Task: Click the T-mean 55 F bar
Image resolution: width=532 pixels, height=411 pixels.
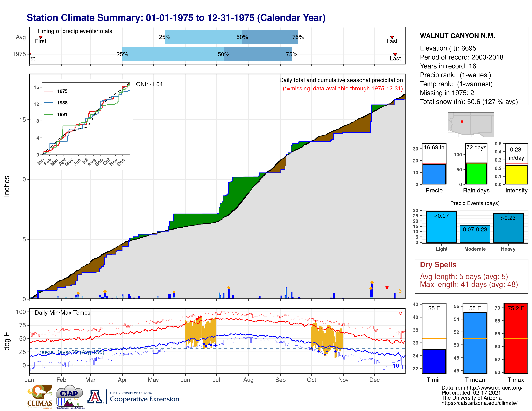Action: coord(475,343)
